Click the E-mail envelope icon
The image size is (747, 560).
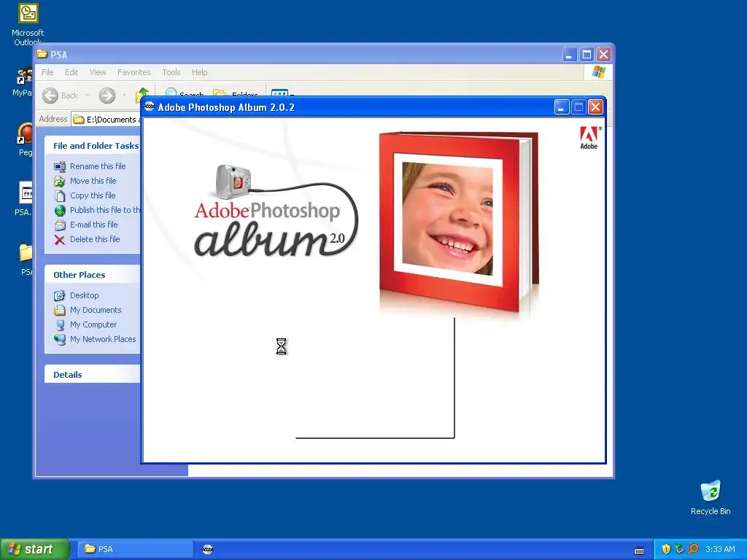[x=60, y=225]
